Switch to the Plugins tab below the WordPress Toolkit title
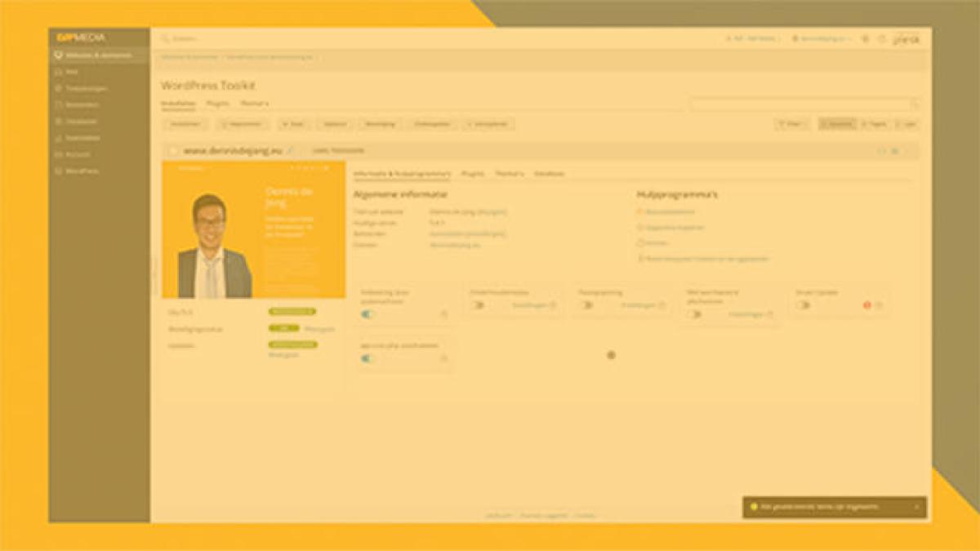This screenshot has width=980, height=551. (217, 104)
